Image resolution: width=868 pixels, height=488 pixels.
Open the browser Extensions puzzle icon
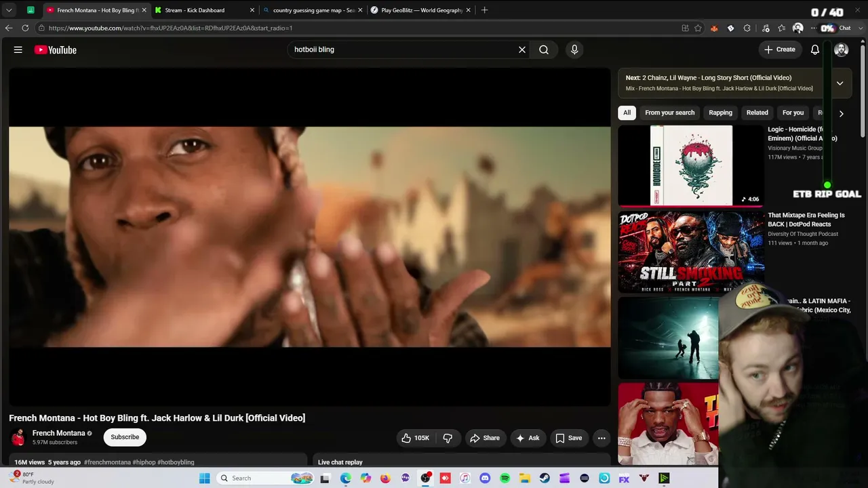click(747, 28)
